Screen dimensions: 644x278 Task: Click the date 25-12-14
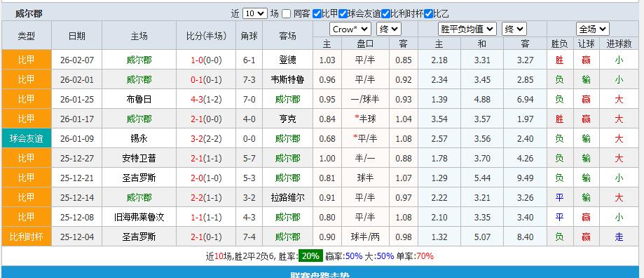(77, 198)
